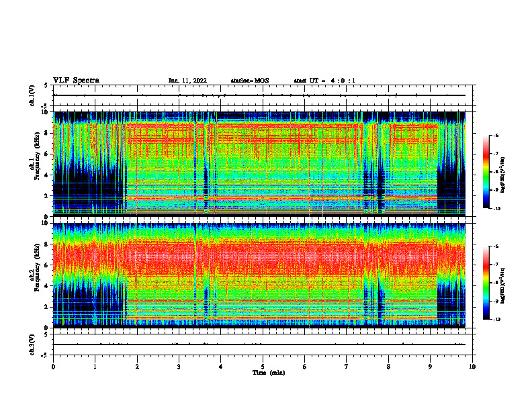Image resolution: width=532 pixels, height=411 pixels.
Task: Click the time axis tick label "10"
Action: point(472,367)
